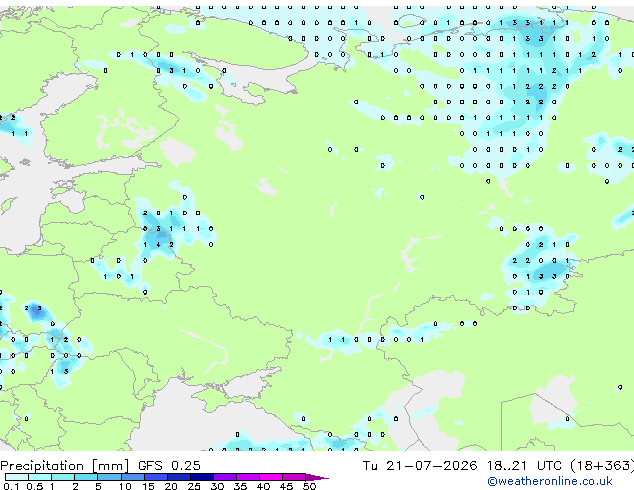Pick the legend swatch between 0.1 and 0.5
The height and width of the screenshot is (490, 634).
pyautogui.click(x=17, y=477)
